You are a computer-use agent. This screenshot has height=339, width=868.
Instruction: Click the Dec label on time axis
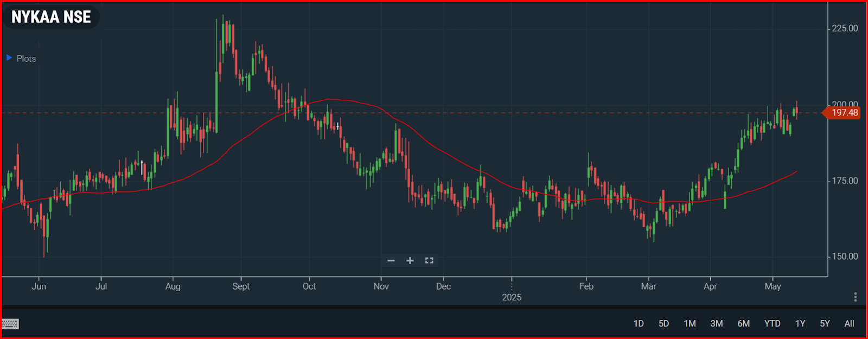point(443,286)
